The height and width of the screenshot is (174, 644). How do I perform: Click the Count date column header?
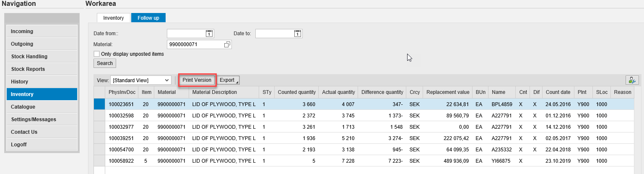pos(558,92)
